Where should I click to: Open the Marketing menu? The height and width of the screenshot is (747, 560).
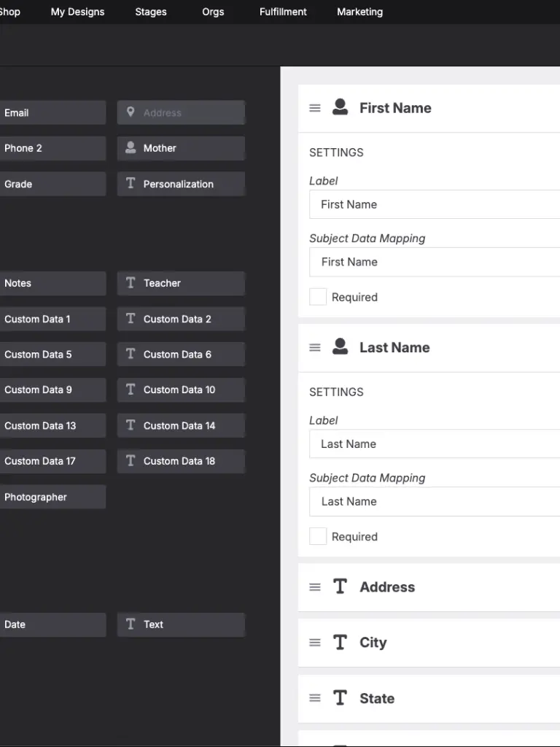coord(359,12)
